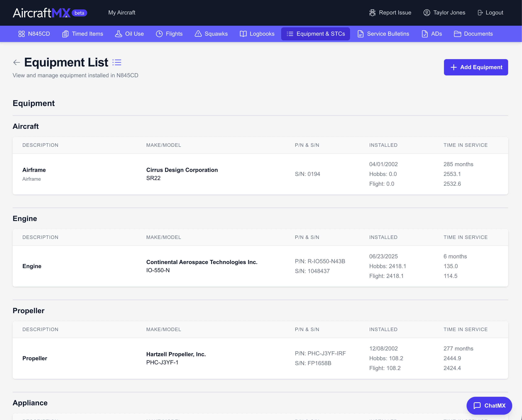
Task: Open the ChatMX assistant
Action: (x=489, y=406)
